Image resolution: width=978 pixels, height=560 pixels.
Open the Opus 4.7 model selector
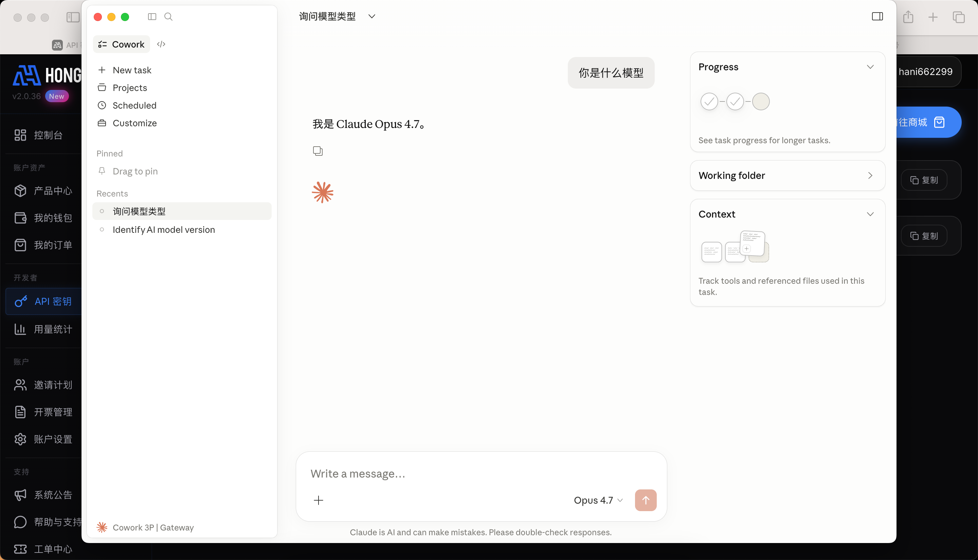pos(598,500)
